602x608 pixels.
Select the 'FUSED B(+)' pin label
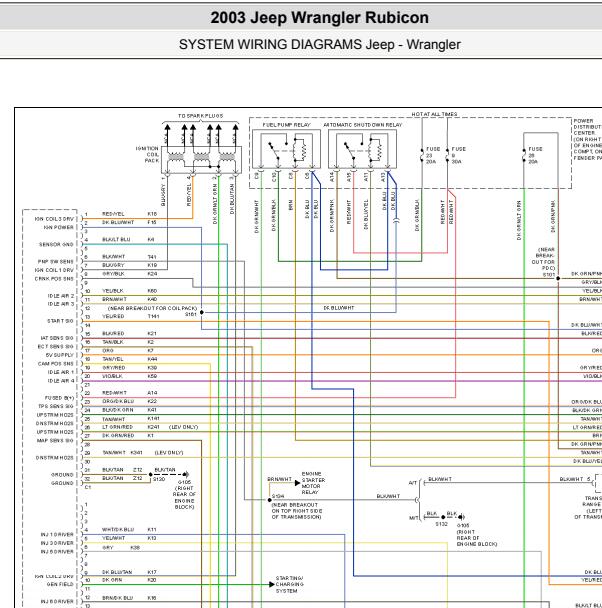(59, 398)
